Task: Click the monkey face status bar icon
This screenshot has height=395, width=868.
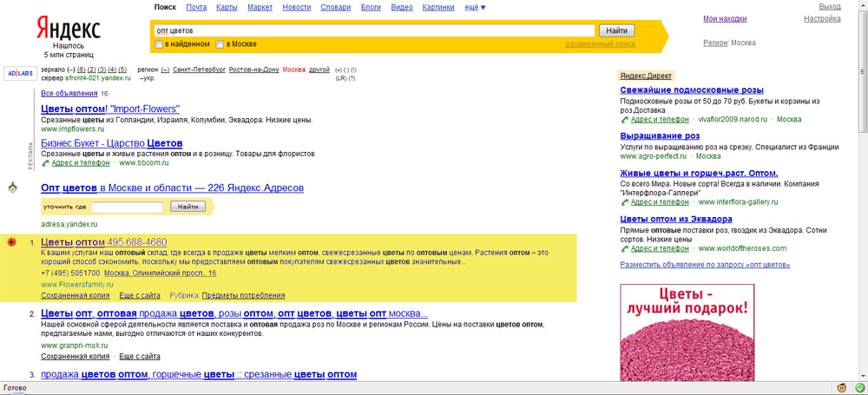Action: coord(842,388)
